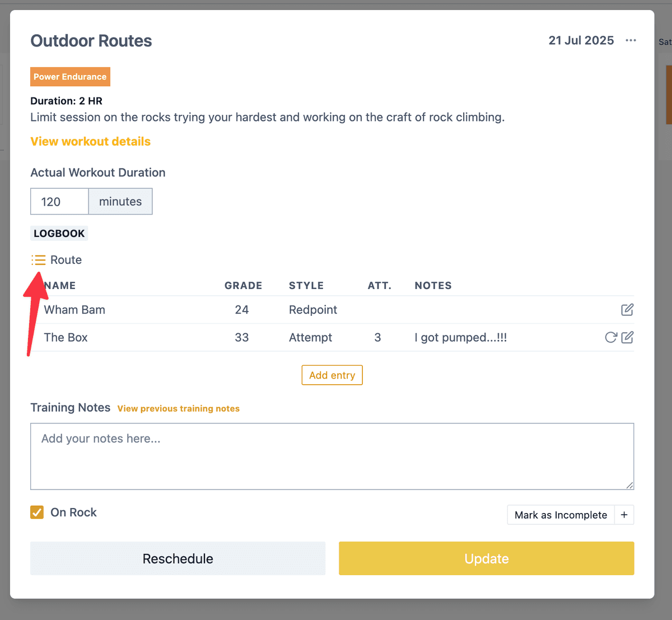The width and height of the screenshot is (672, 620).
Task: Click the LOGBOOK label tab
Action: click(59, 234)
